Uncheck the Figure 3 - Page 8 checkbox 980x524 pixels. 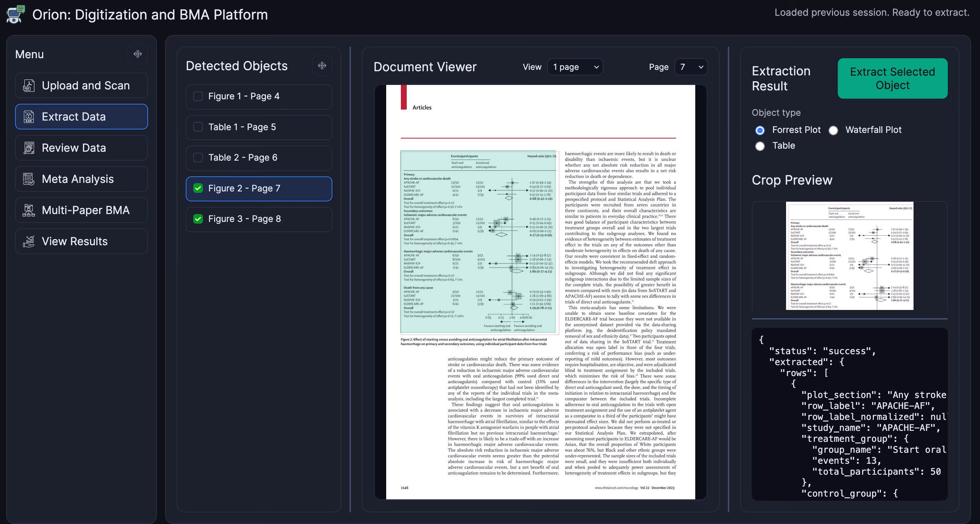pyautogui.click(x=198, y=219)
